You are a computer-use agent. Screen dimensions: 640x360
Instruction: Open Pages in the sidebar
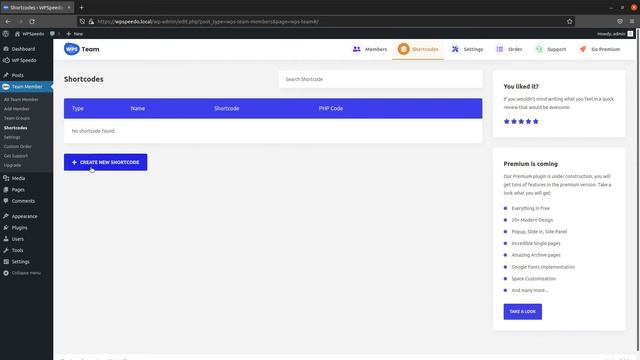pyautogui.click(x=18, y=190)
